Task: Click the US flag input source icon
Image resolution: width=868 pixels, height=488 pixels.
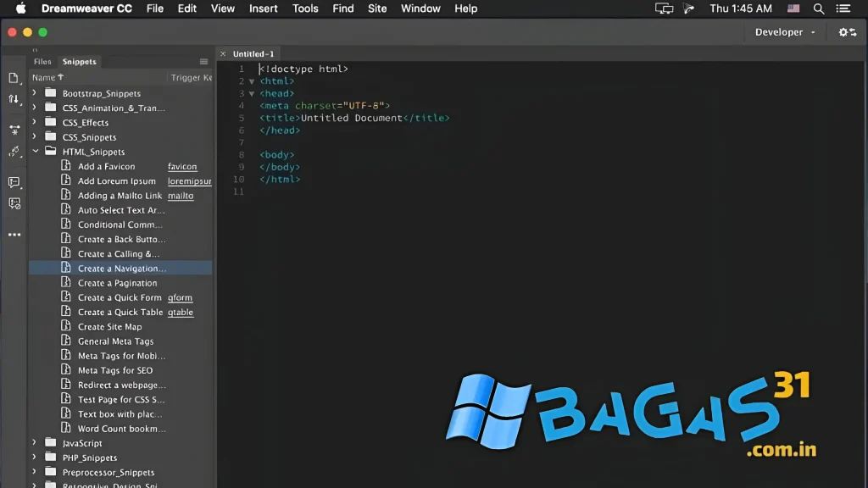Action: 793,8
